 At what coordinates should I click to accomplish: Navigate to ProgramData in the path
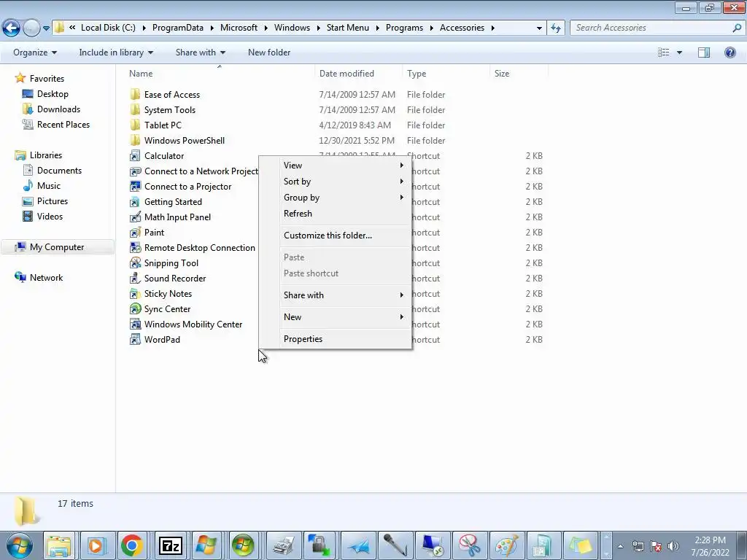coord(178,28)
